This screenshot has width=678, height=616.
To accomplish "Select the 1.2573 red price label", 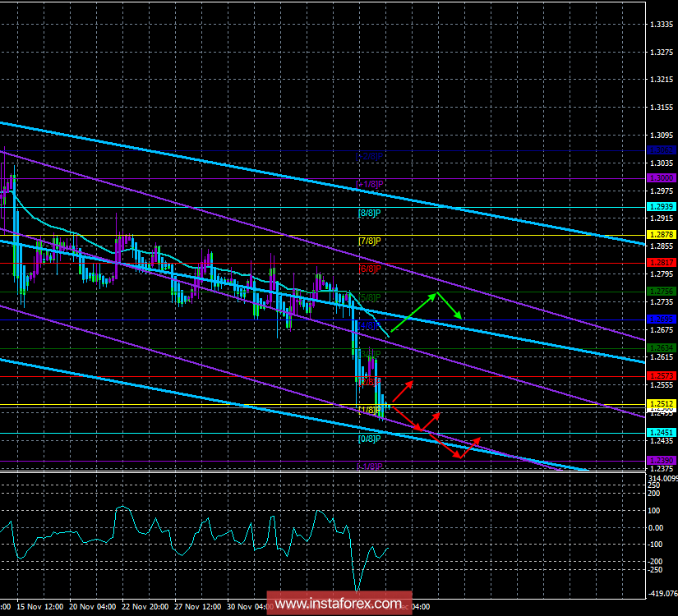I will click(x=662, y=376).
